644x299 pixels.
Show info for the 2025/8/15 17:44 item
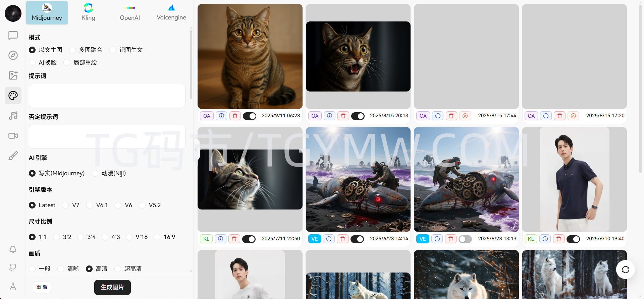438,116
